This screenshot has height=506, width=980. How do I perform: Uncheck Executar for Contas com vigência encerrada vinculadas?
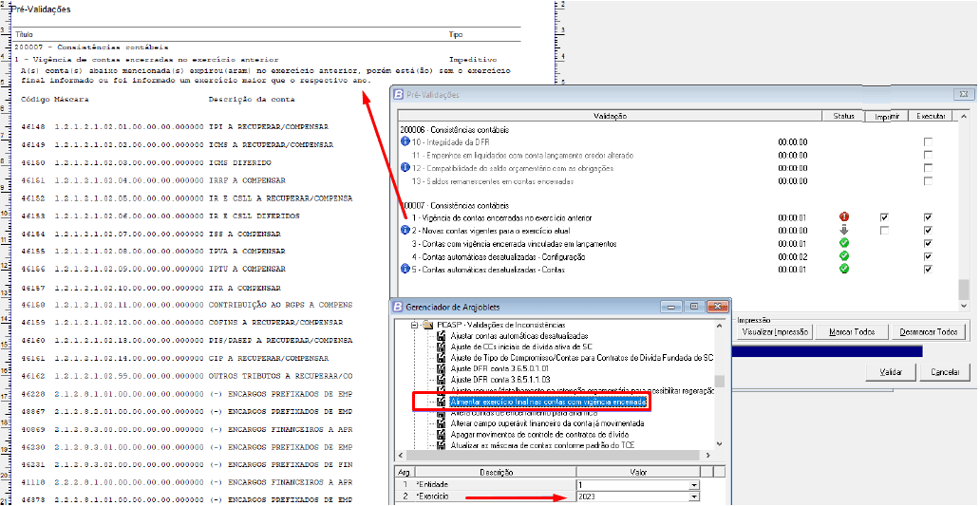(928, 244)
